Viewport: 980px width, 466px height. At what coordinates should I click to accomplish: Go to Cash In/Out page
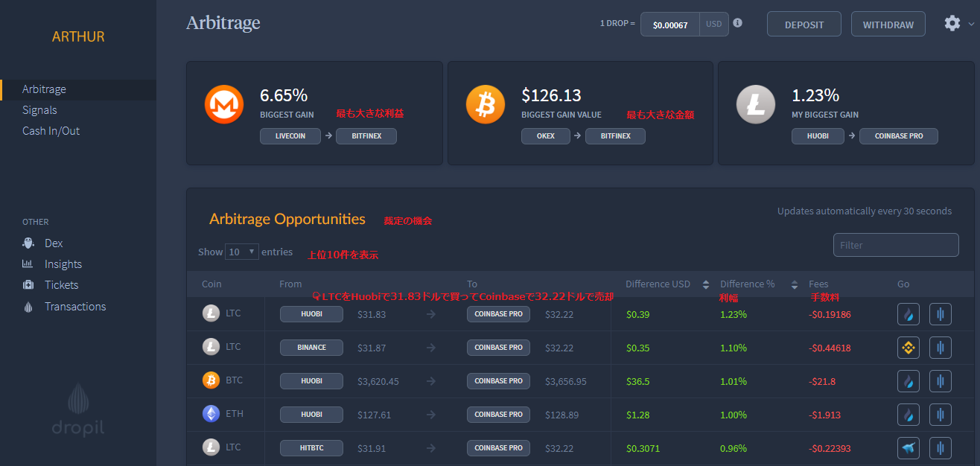pyautogui.click(x=51, y=131)
